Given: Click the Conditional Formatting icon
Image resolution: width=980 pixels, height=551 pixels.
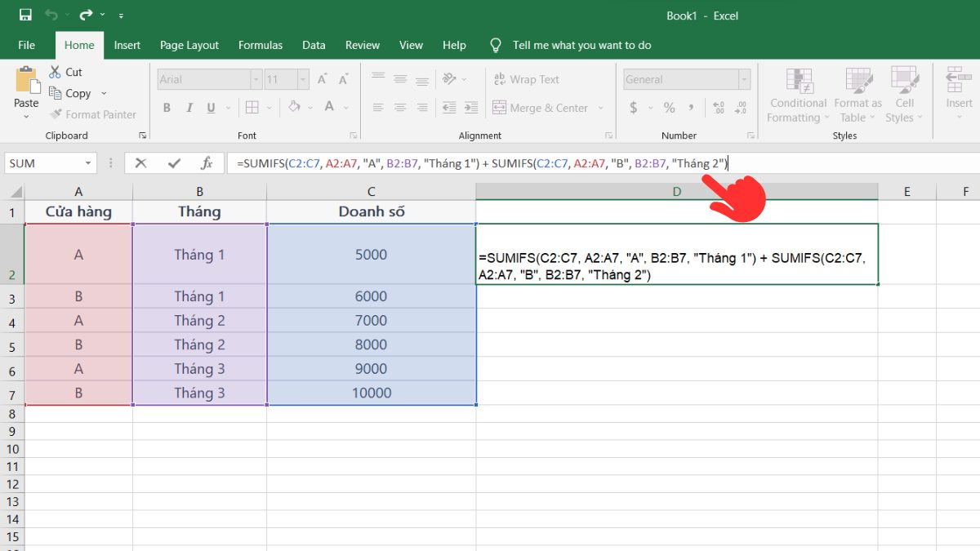Looking at the screenshot, I should pyautogui.click(x=798, y=82).
